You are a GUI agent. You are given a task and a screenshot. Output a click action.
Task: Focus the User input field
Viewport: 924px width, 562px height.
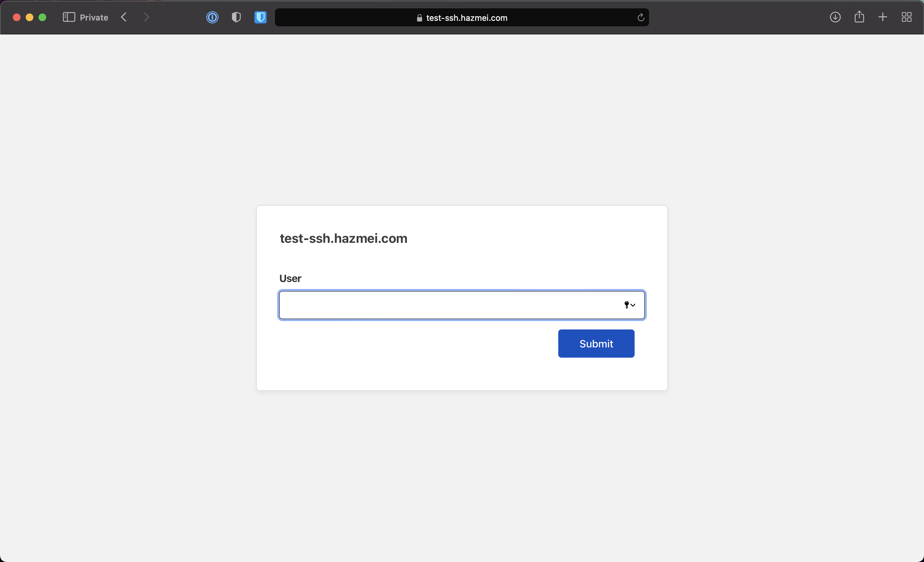click(x=446, y=305)
